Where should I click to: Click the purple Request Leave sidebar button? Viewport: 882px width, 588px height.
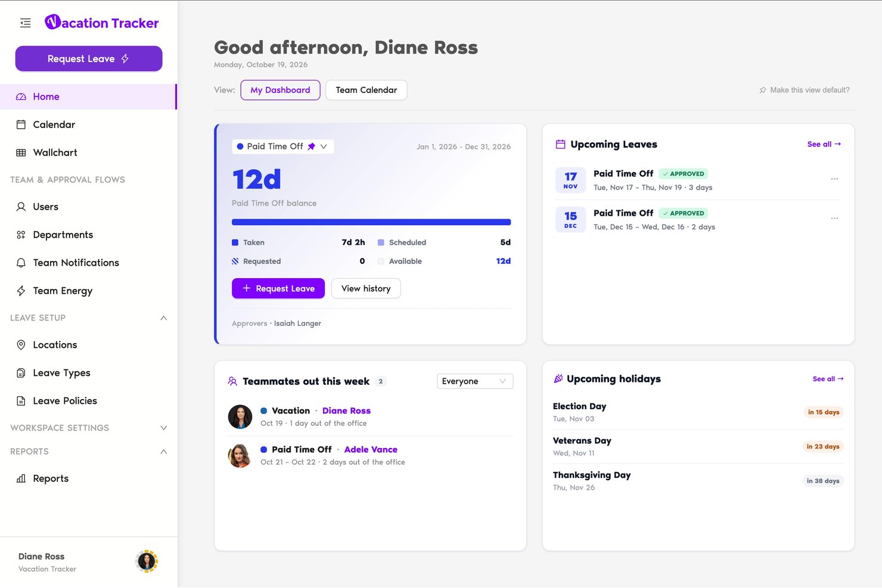tap(89, 58)
